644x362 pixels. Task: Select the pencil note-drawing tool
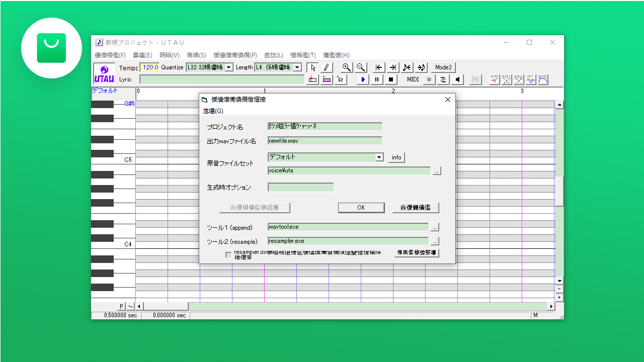[326, 67]
